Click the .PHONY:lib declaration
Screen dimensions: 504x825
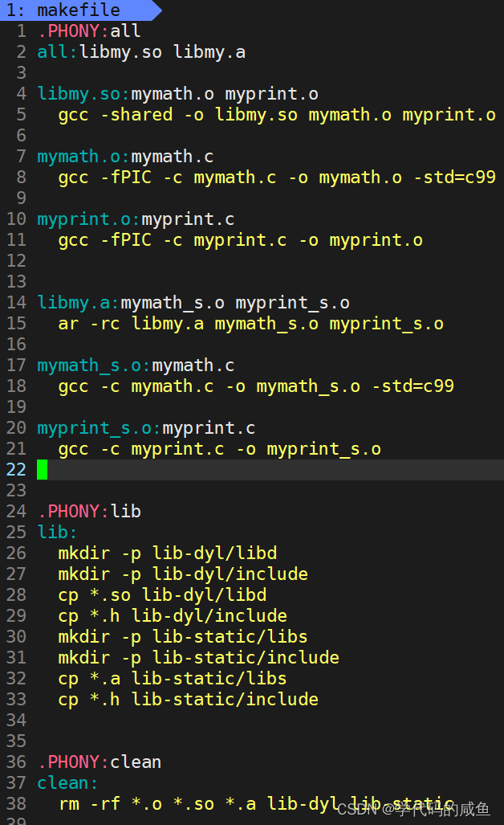point(88,512)
